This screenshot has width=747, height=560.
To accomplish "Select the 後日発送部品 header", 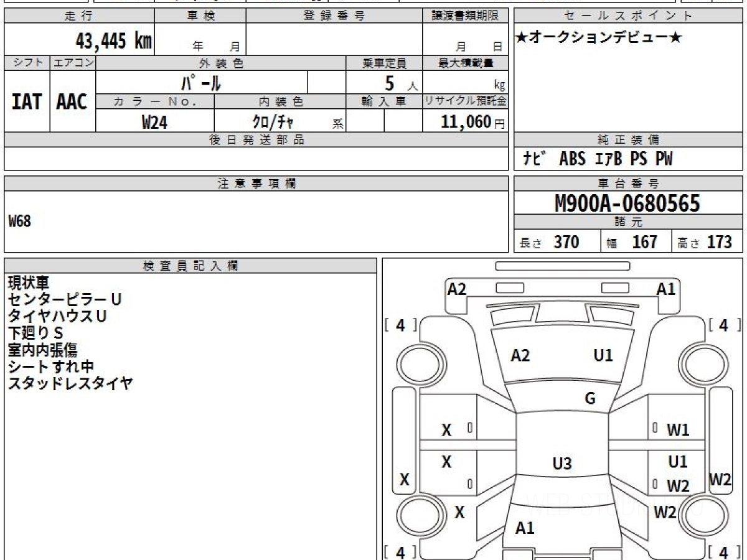I will tap(256, 140).
